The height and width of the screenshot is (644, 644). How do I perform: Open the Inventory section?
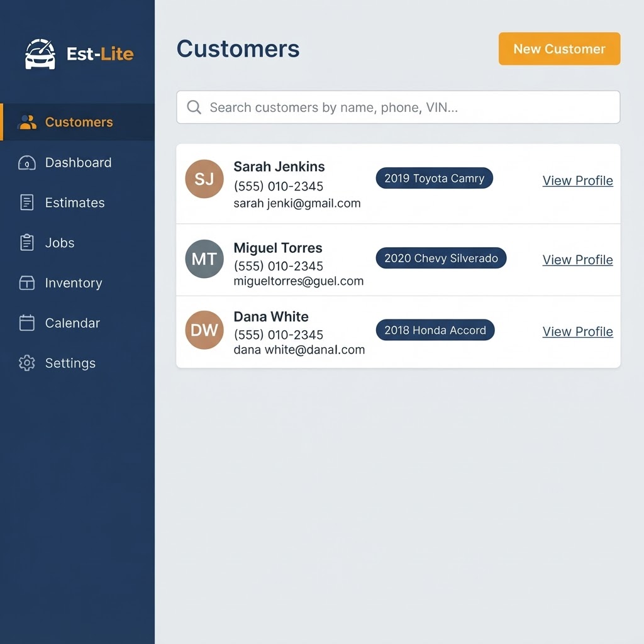click(77, 282)
